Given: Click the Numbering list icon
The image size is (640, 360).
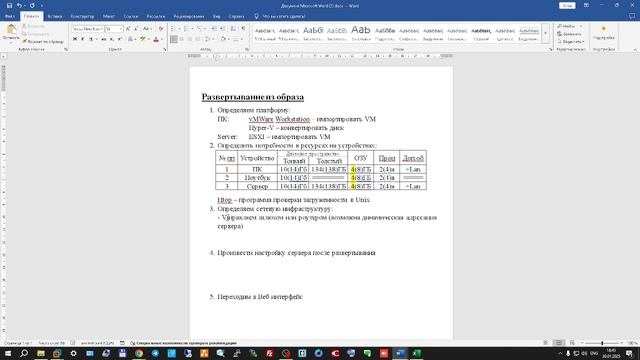Looking at the screenshot, I should pyautogui.click(x=186, y=29).
